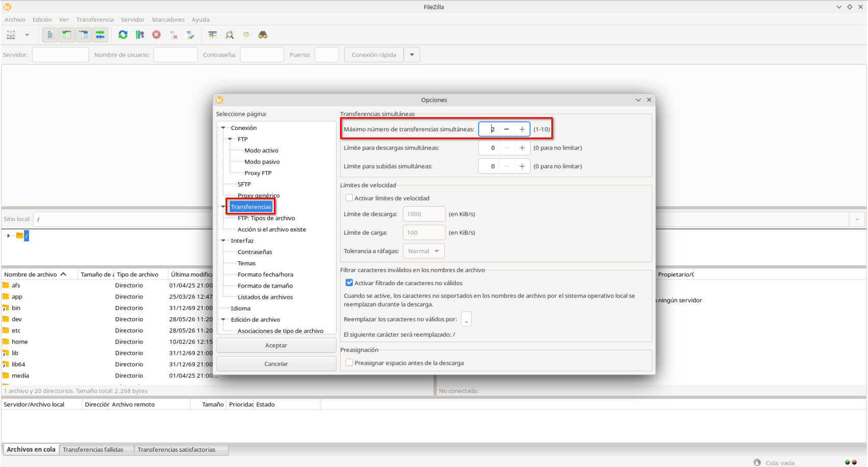Click the Conexión rápida button
Image resolution: width=868 pixels, height=467 pixels.
tap(374, 55)
